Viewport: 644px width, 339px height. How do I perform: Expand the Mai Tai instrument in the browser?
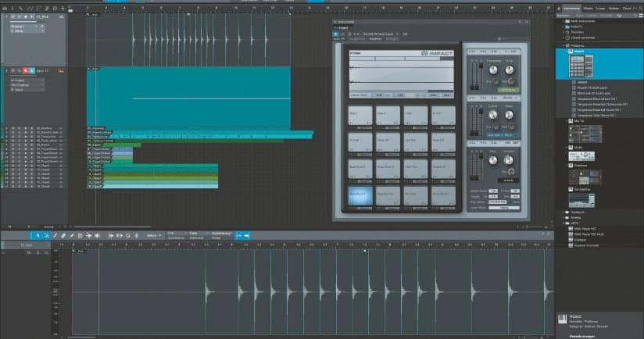pos(567,121)
